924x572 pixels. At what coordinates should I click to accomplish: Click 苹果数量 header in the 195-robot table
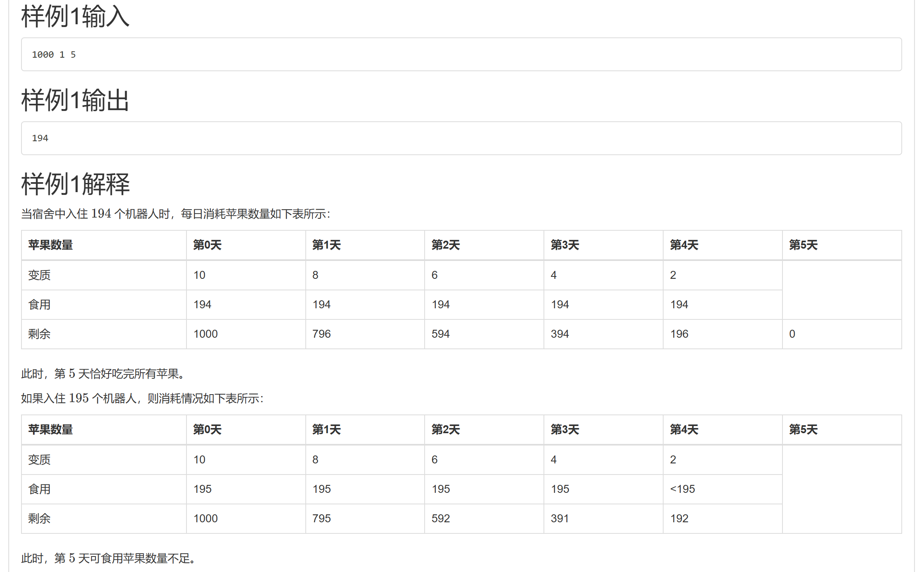pos(50,430)
